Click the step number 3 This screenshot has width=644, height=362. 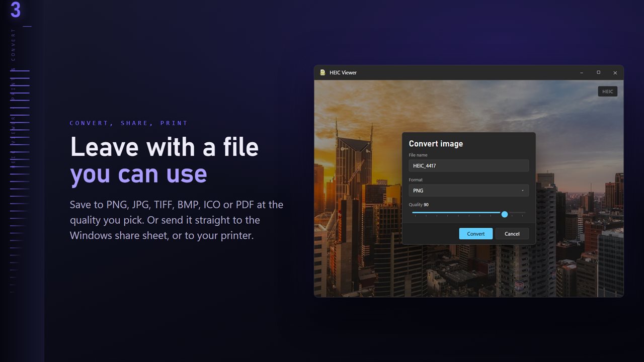tap(16, 10)
